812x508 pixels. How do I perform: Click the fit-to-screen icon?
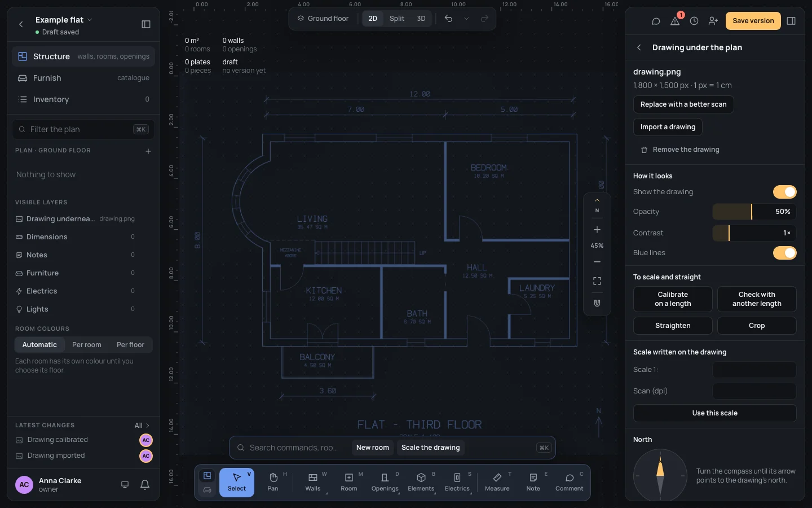[597, 281]
